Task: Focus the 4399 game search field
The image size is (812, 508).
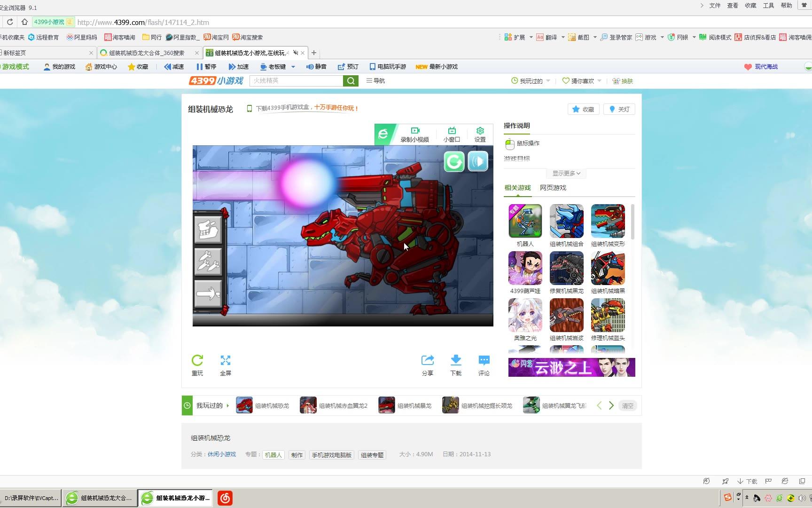Action: [x=297, y=81]
